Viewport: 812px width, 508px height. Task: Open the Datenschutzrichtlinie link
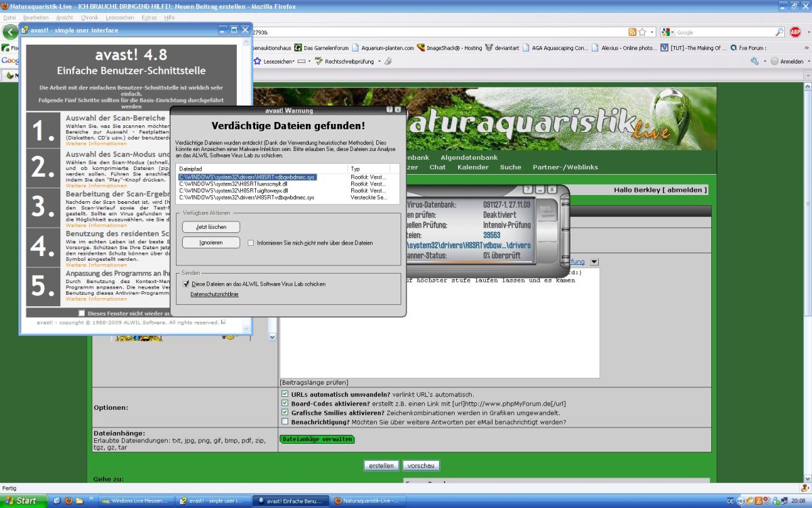(215, 295)
